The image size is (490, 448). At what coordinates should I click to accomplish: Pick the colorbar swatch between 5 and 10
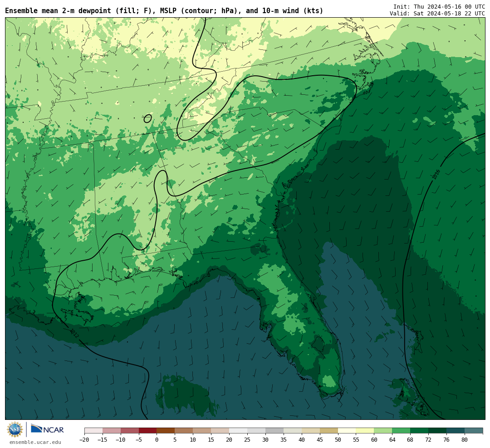click(x=184, y=431)
